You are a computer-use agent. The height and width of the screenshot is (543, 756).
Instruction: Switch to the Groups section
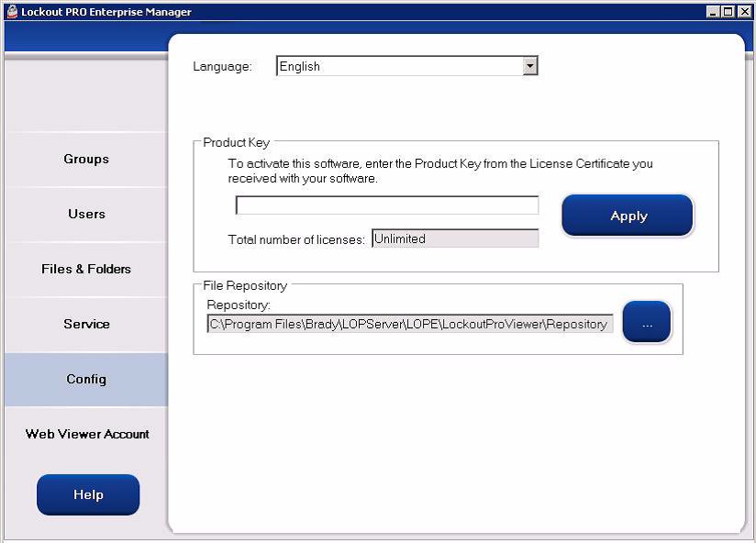click(x=85, y=159)
